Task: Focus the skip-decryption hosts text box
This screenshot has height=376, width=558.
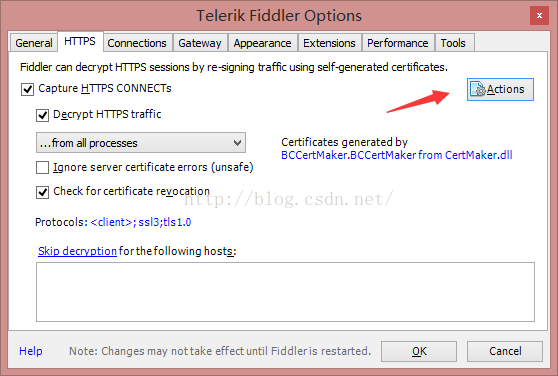Action: click(x=285, y=292)
